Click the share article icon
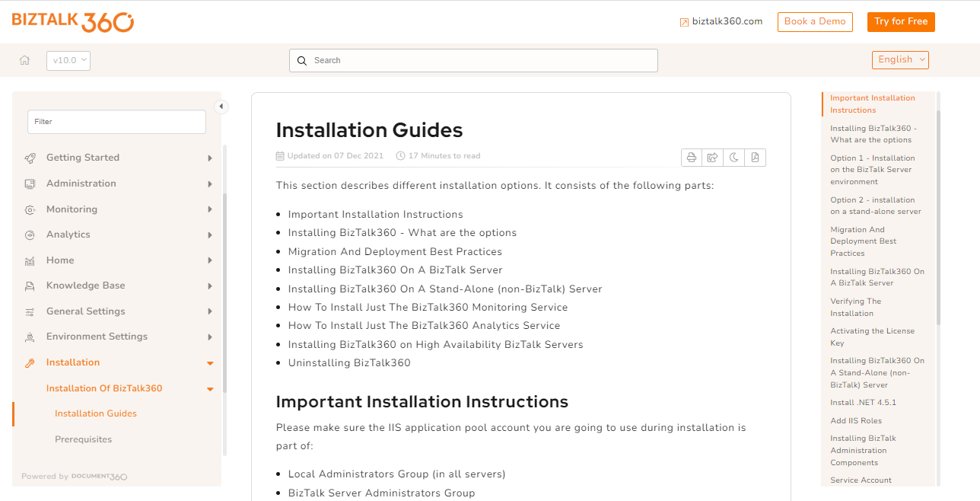This screenshot has height=501, width=980. [713, 158]
